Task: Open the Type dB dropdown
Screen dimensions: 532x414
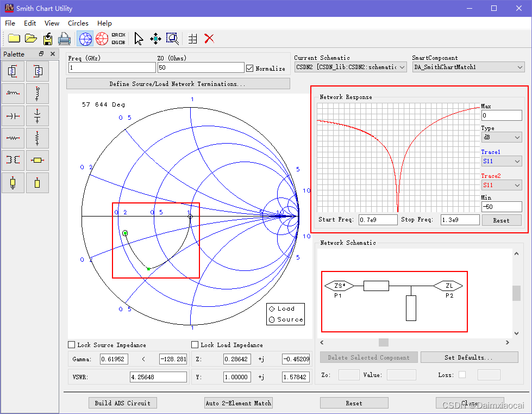Action: coord(502,137)
